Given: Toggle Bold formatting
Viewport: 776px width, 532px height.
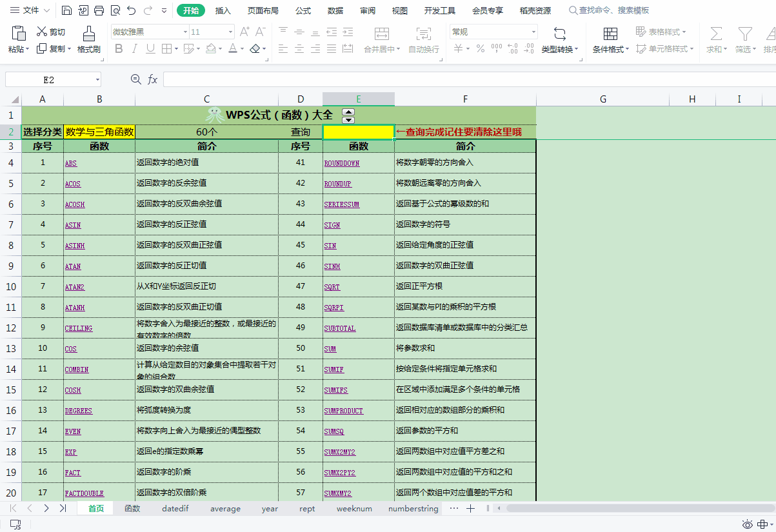Looking at the screenshot, I should click(118, 49).
